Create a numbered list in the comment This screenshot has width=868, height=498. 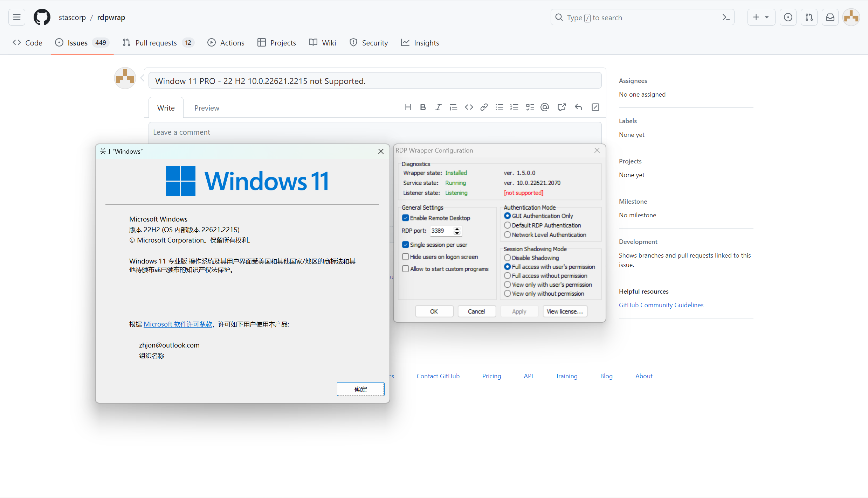coord(515,107)
